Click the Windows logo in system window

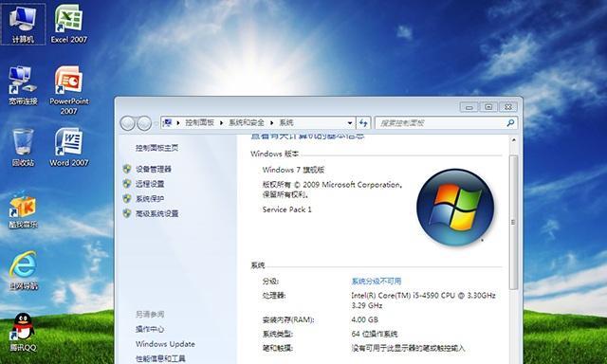[455, 207]
